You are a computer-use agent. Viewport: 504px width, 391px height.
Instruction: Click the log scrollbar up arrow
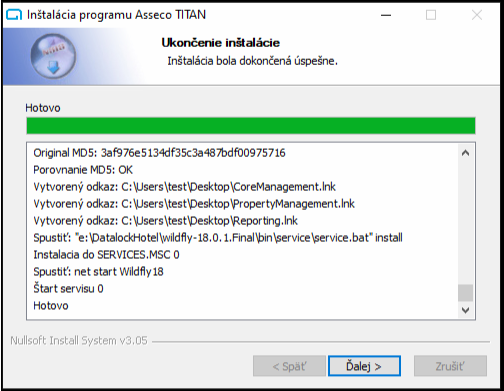[x=465, y=153]
